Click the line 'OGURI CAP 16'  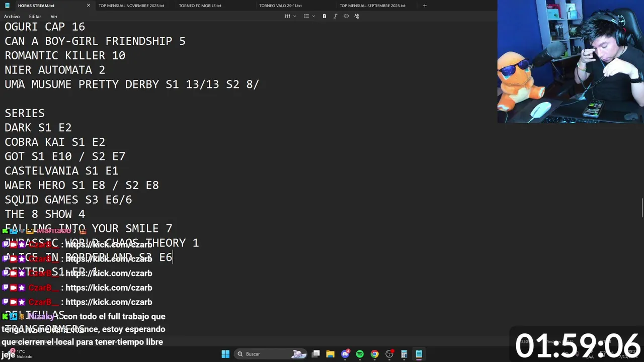pyautogui.click(x=45, y=27)
